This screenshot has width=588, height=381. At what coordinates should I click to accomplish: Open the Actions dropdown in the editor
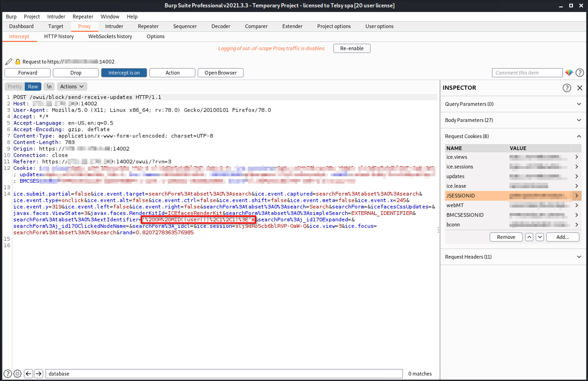[x=72, y=87]
